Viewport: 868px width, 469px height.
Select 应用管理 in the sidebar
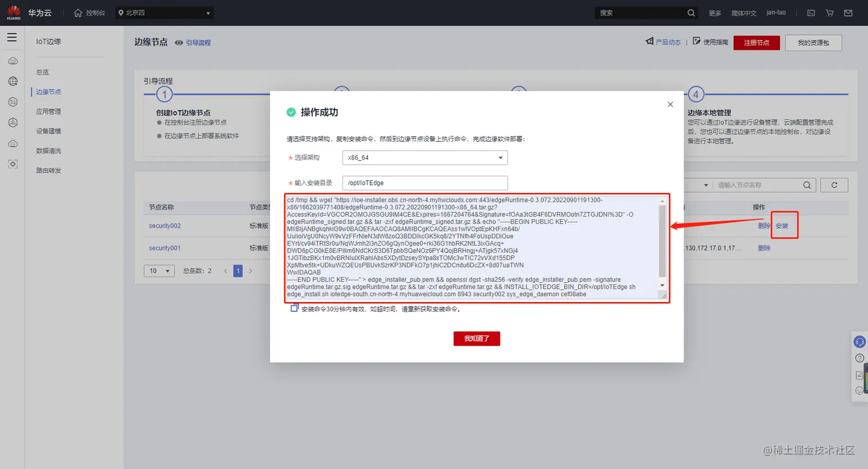pos(48,111)
